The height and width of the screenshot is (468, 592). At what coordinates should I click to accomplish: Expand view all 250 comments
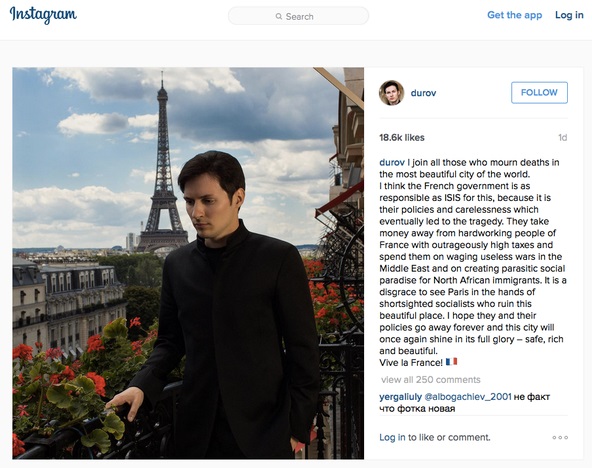pos(430,380)
